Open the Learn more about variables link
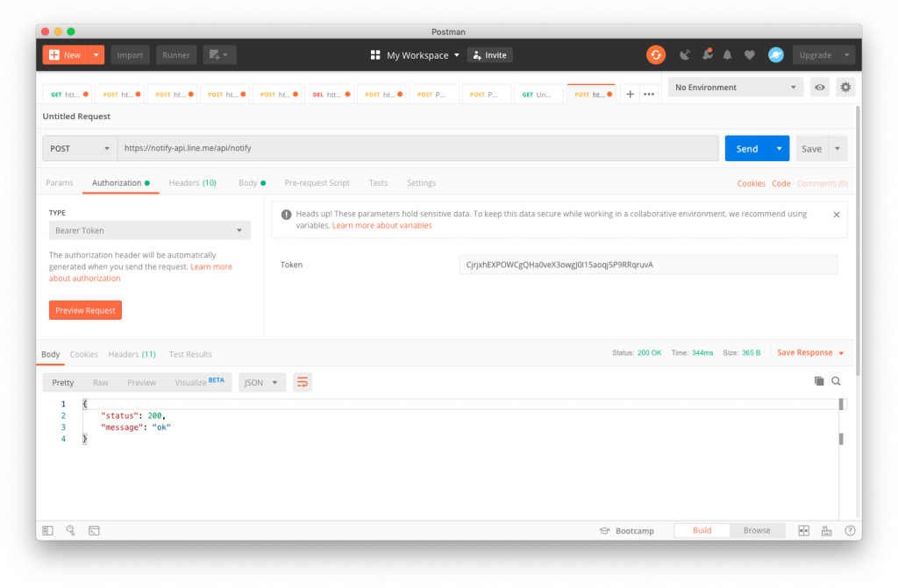The width and height of the screenshot is (898, 588). pyautogui.click(x=382, y=225)
